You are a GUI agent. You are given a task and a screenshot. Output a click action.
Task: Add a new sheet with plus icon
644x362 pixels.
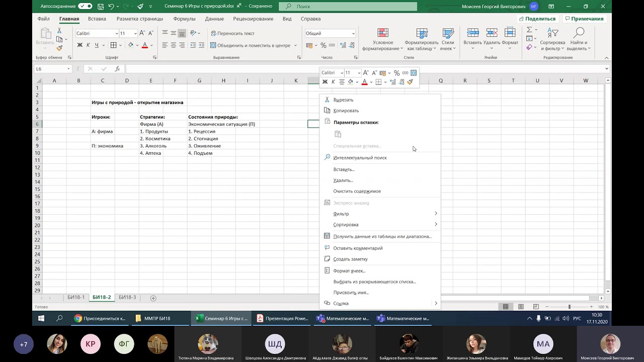[x=153, y=298]
